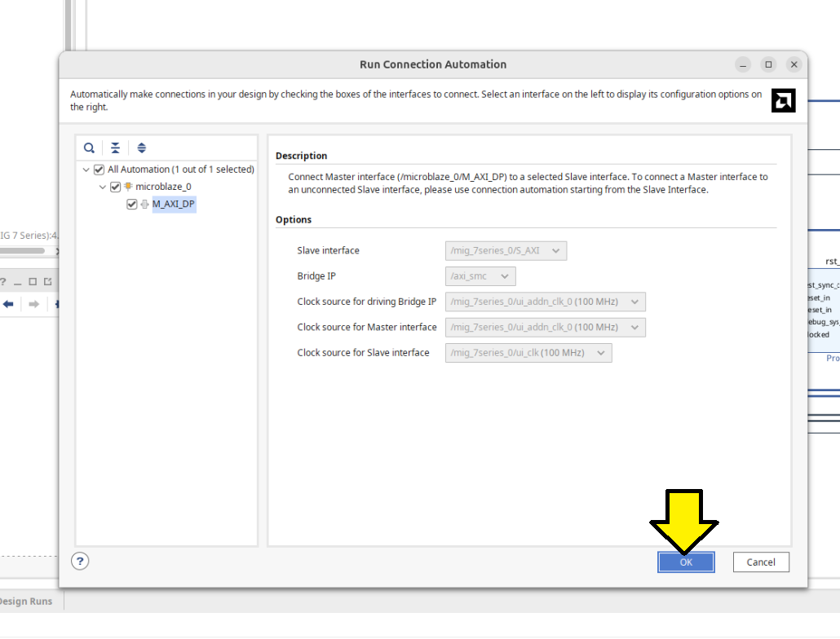The height and width of the screenshot is (639, 840).
Task: Collapse the All Automation tree node
Action: coord(86,170)
